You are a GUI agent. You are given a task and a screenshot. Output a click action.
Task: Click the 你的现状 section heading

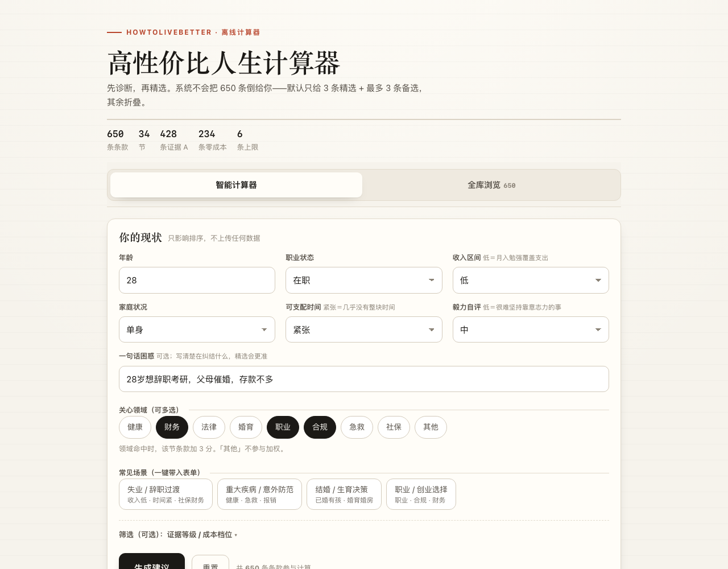click(x=140, y=237)
